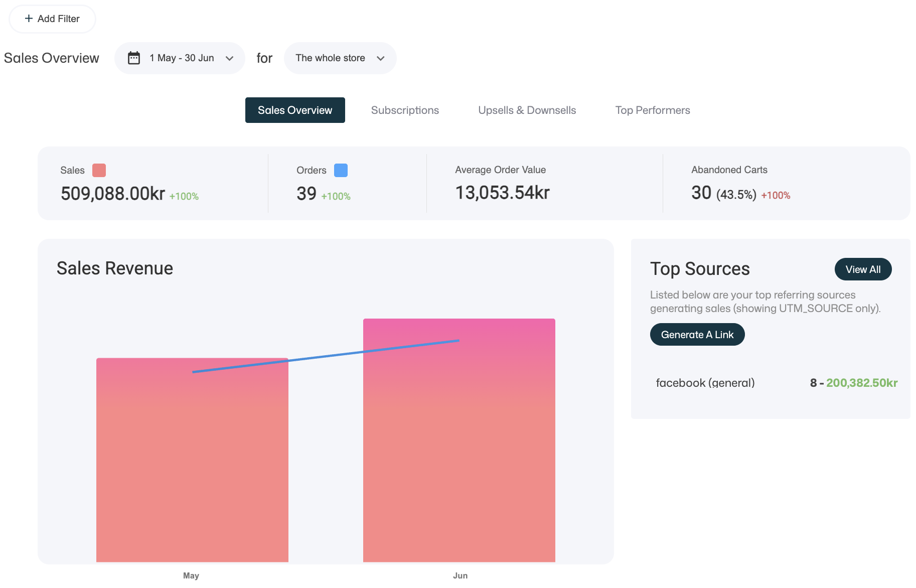Image resolution: width=916 pixels, height=588 pixels.
Task: Open the 1 May - 30 Jun date picker
Action: [x=182, y=58]
